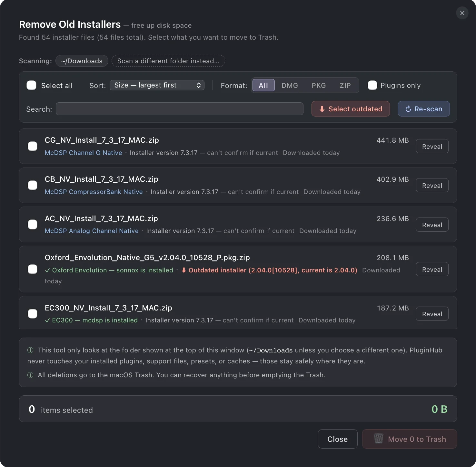Screen dimensions: 476x467
Task: Switch format filter to All
Action: tap(263, 86)
